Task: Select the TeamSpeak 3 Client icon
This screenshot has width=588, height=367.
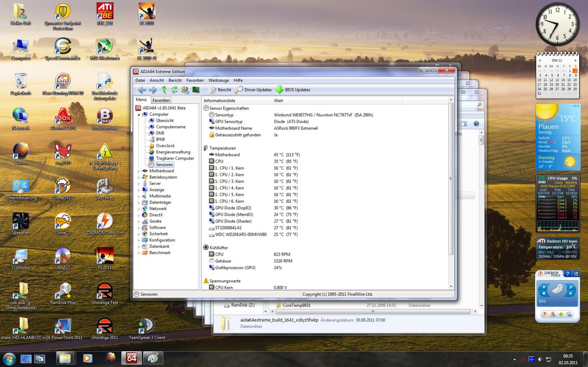Action: 147,329
